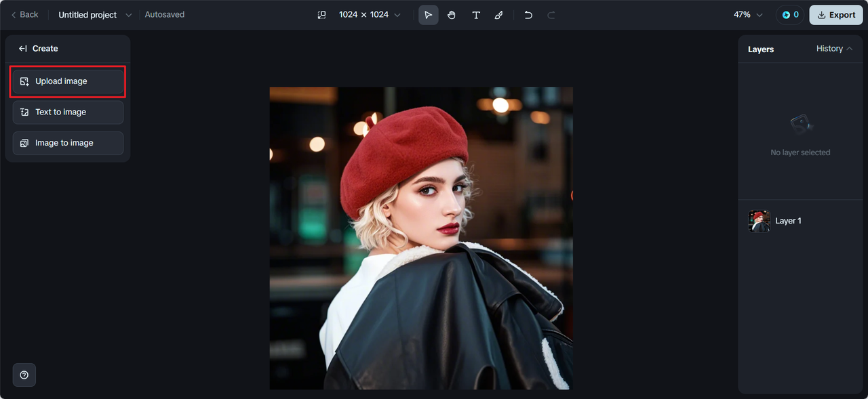Click the No layer selected placeholder icon
868x399 pixels.
click(x=800, y=125)
